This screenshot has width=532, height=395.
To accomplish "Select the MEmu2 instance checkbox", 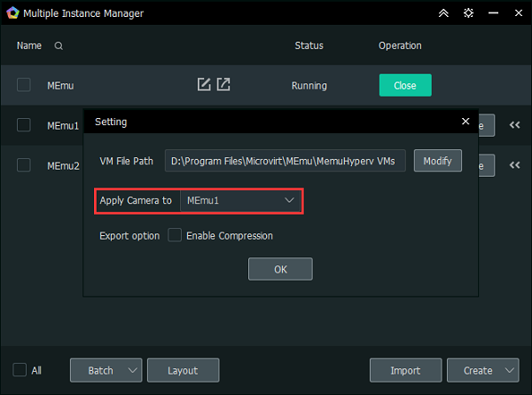I will pyautogui.click(x=24, y=165).
